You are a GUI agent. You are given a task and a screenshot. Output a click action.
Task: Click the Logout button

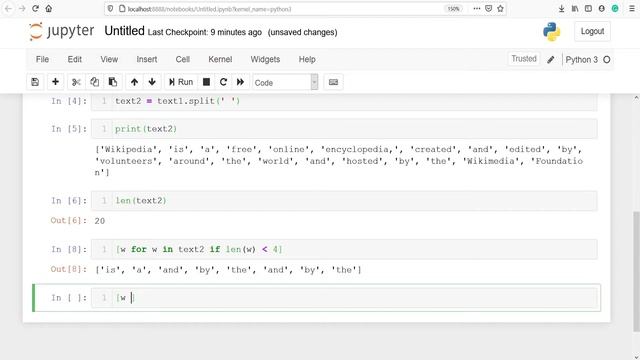(592, 31)
